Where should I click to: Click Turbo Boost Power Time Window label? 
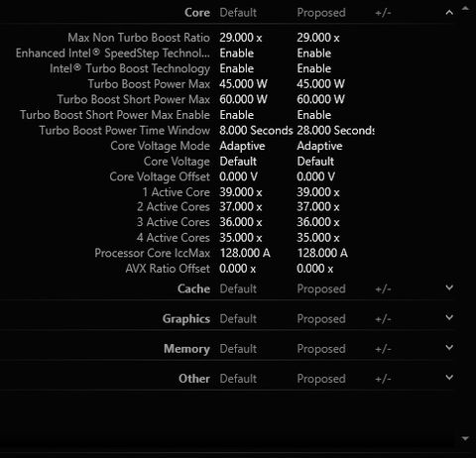pos(125,131)
